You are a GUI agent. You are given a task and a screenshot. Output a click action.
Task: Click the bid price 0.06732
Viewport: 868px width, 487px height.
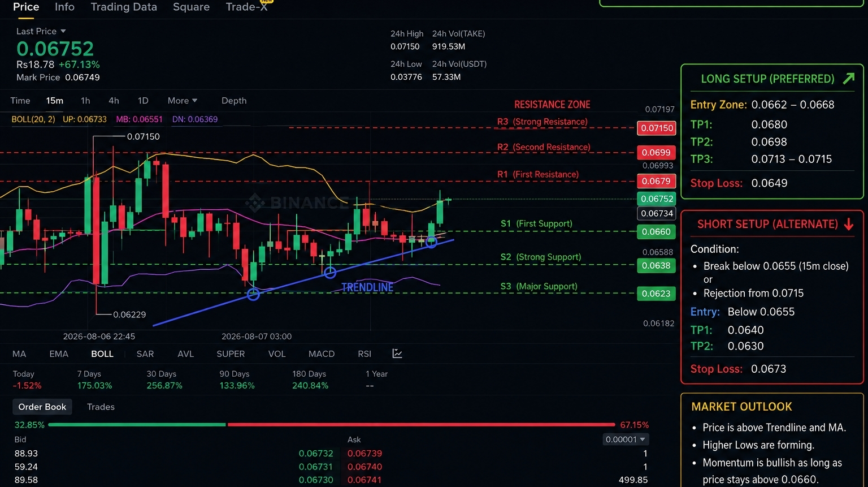click(x=316, y=454)
